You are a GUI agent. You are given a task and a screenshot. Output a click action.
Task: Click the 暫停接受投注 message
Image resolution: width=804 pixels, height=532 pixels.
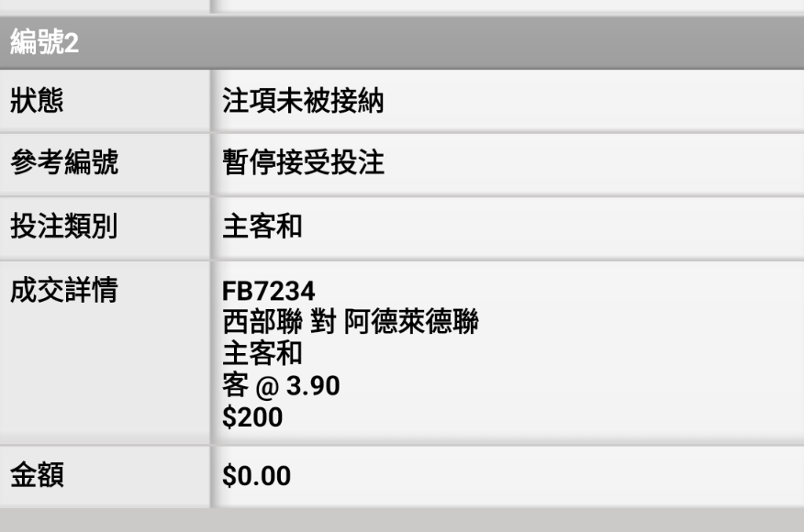coord(303,162)
